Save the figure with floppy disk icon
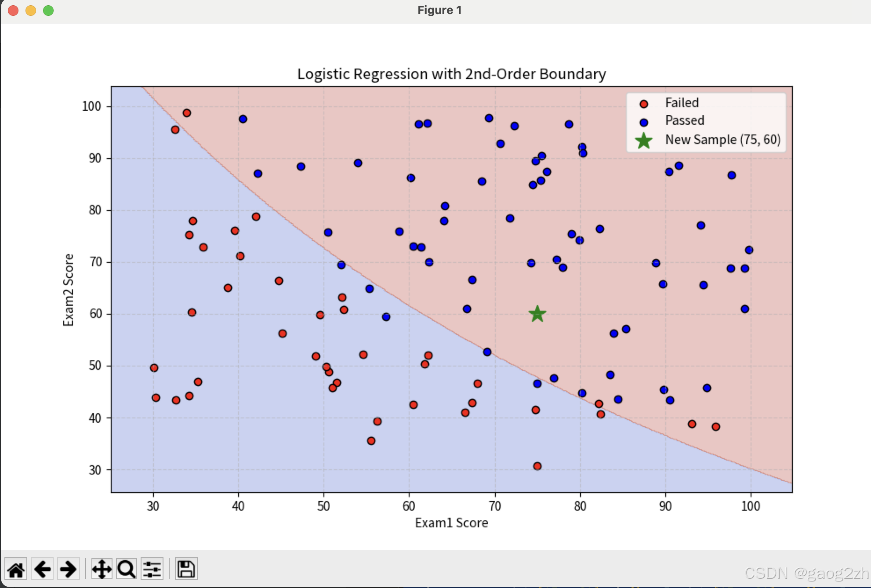Viewport: 871px width, 588px height. point(186,570)
